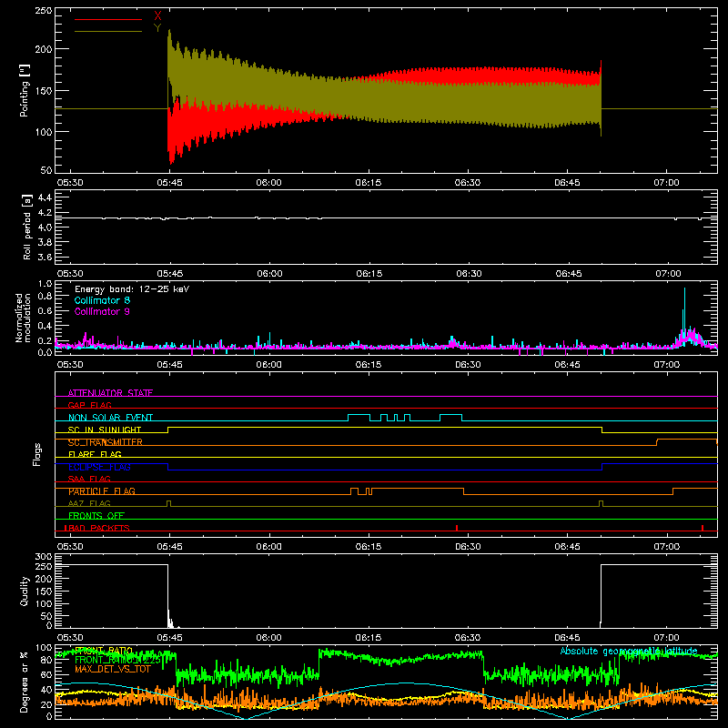Click the 300 tick on Quality axis
This screenshot has height=728, width=728.
tap(44, 557)
